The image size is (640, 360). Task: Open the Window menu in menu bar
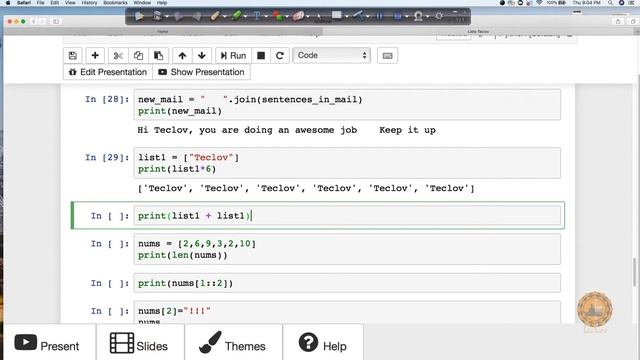142,3
